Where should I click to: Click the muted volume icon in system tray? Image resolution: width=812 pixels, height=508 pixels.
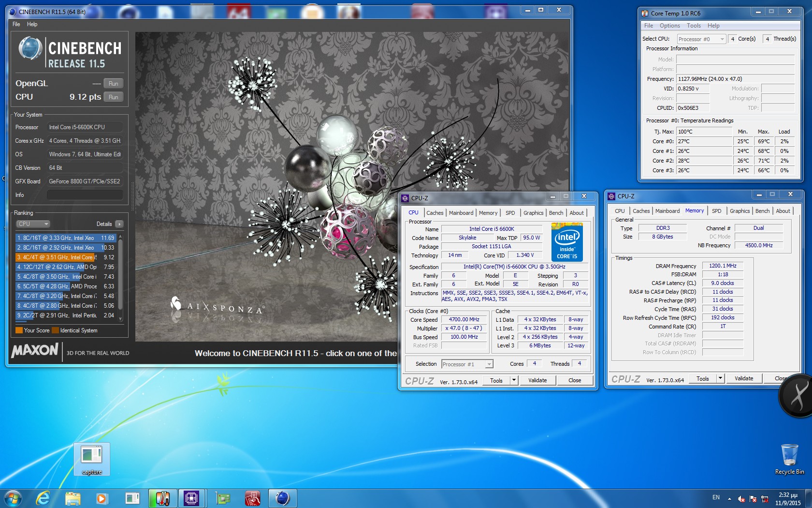[x=741, y=499]
